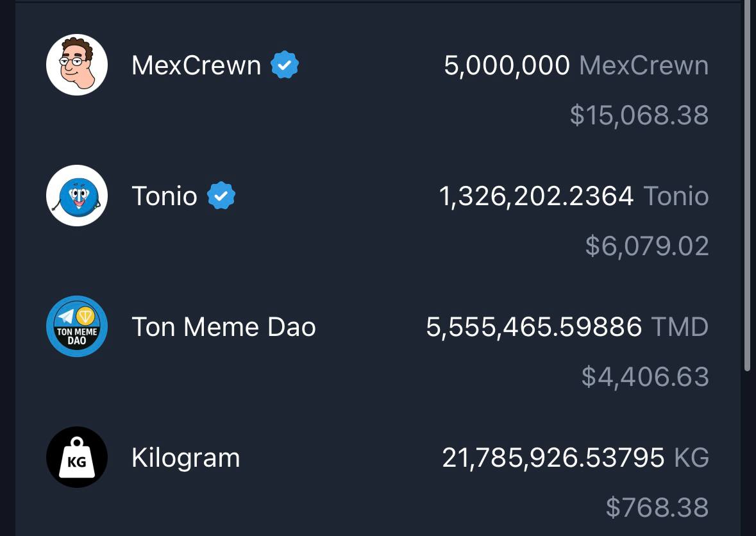The image size is (756, 536).
Task: Open the Ton Meme Dao logo
Action: (x=77, y=326)
